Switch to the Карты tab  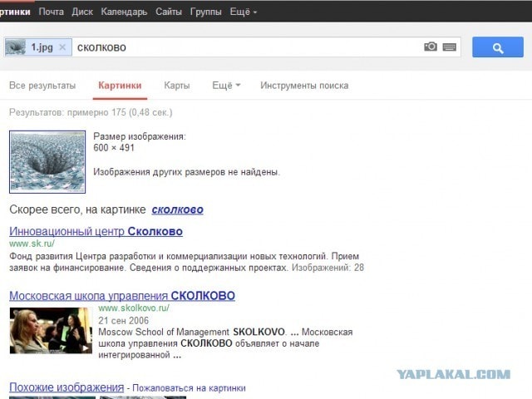177,86
